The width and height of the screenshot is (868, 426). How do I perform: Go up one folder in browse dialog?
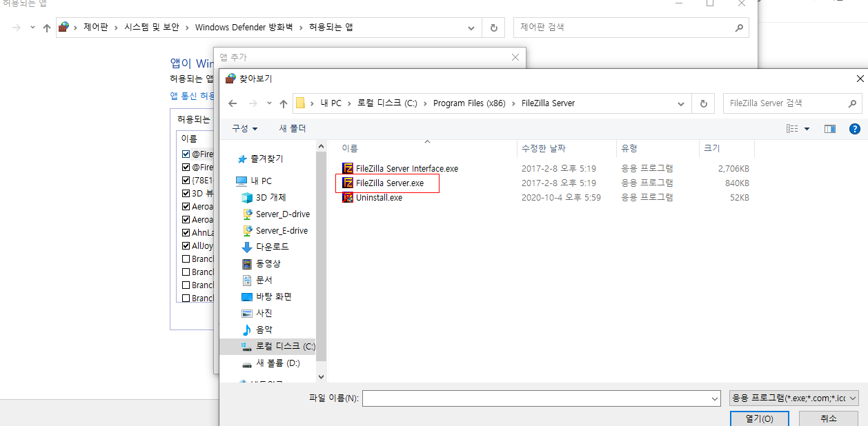[x=284, y=103]
